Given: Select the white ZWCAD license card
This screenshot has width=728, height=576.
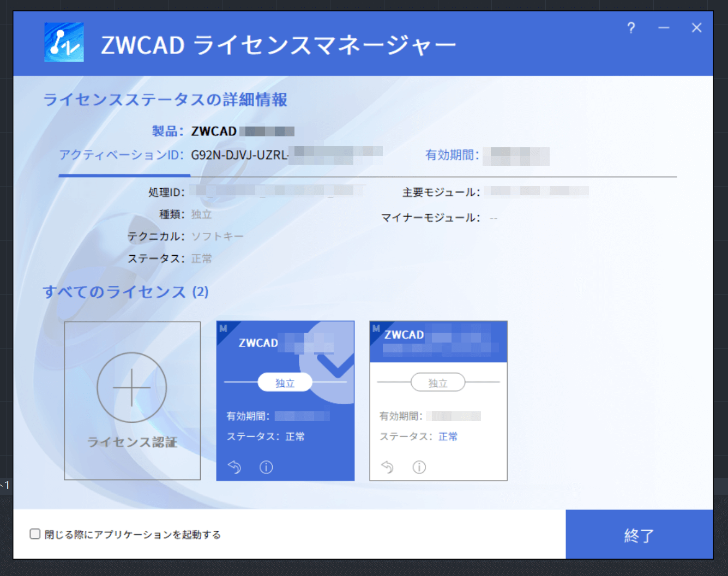Looking at the screenshot, I should point(438,401).
